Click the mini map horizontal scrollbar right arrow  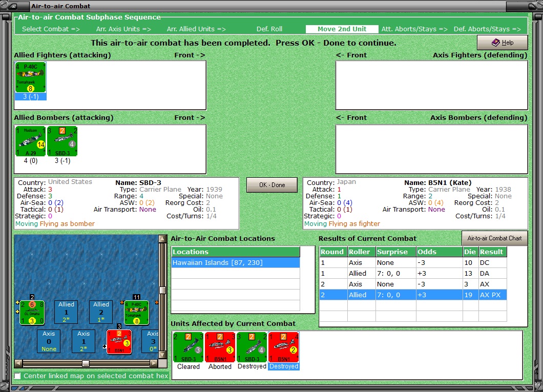coord(154,363)
